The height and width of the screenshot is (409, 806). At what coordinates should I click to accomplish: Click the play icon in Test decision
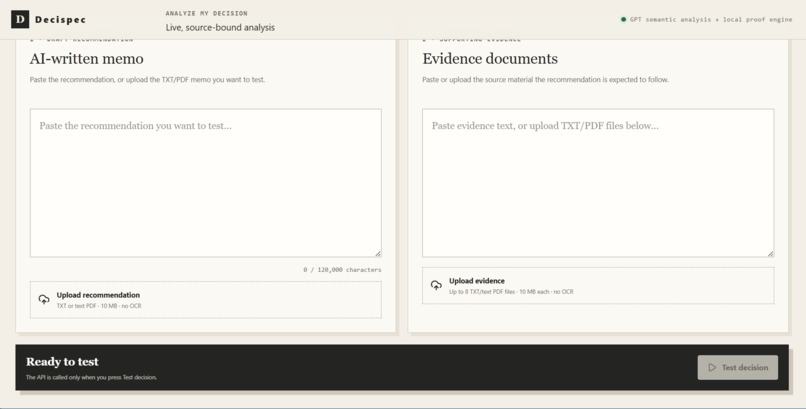tap(712, 367)
